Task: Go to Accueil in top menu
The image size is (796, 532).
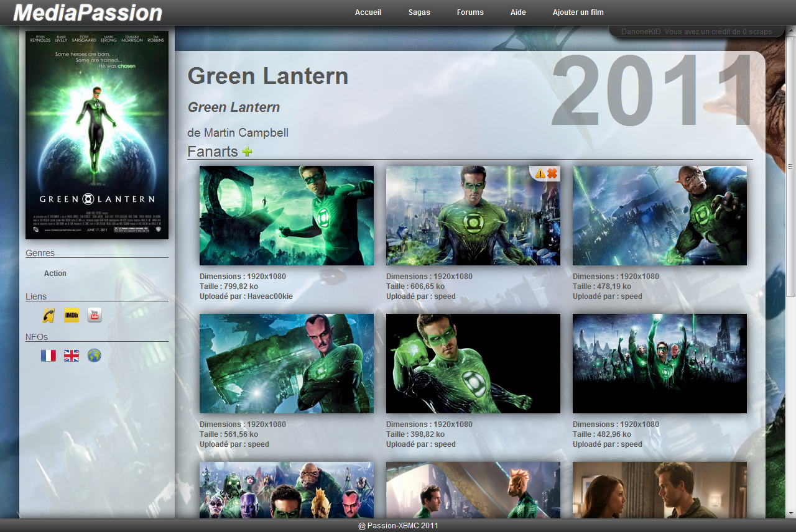Action: 368,12
